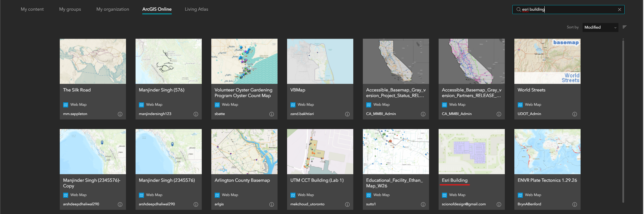Select VBMap thumbnail
Image resolution: width=644 pixels, height=214 pixels.
(320, 61)
